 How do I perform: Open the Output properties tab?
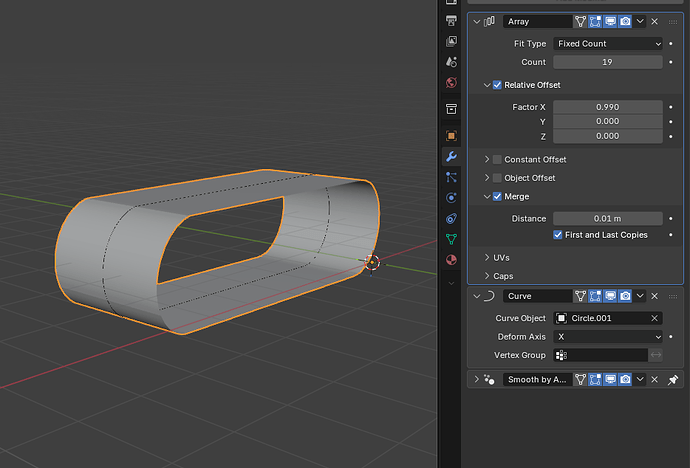point(451,20)
